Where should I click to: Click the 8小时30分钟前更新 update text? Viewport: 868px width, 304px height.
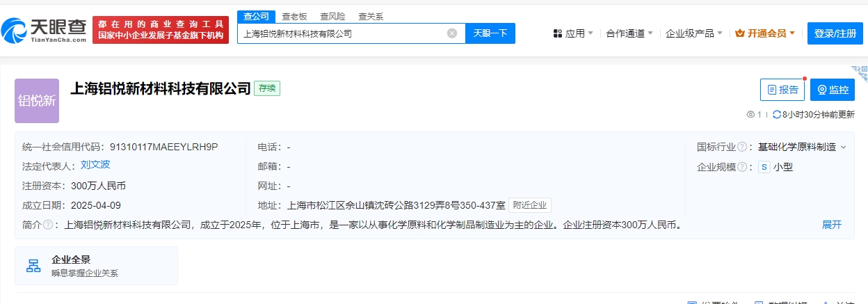(819, 115)
